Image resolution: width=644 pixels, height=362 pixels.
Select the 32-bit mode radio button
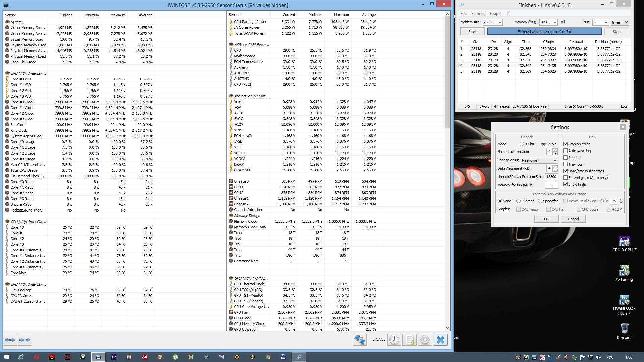(522, 144)
